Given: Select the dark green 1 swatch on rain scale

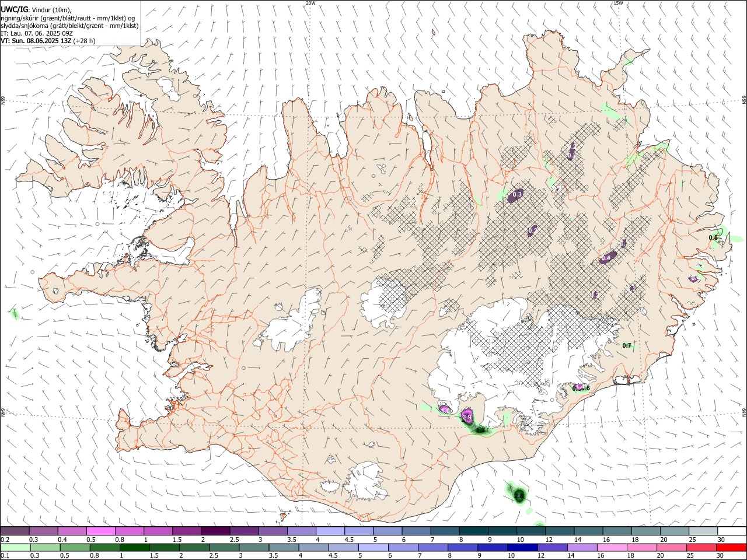Looking at the screenshot, I should [135, 548].
